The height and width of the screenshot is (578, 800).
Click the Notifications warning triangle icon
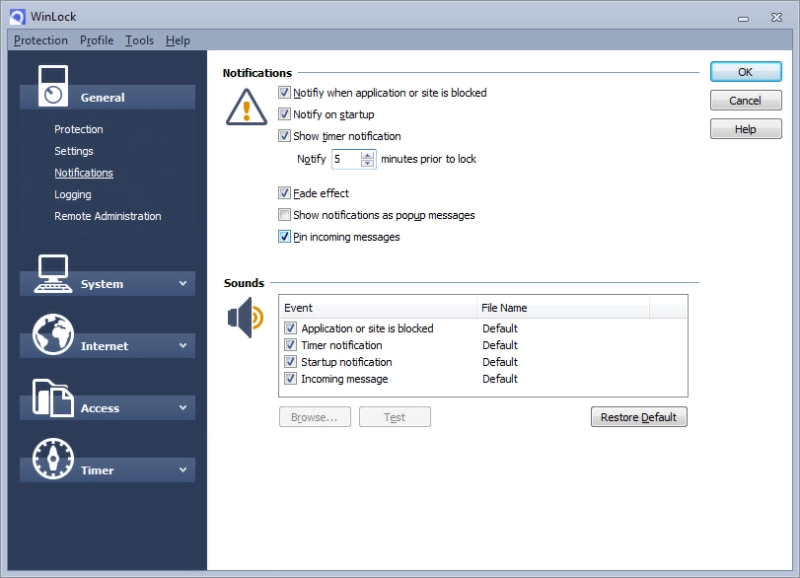tap(246, 107)
